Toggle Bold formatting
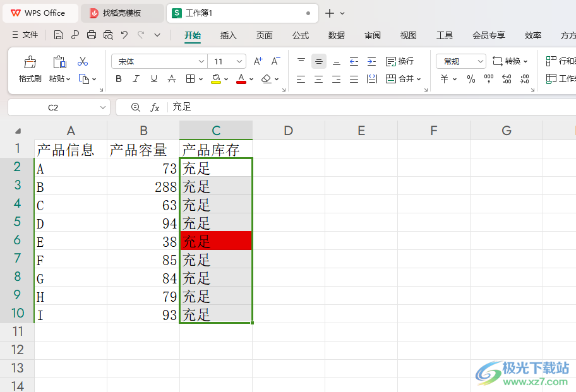576x392 pixels. coord(118,78)
